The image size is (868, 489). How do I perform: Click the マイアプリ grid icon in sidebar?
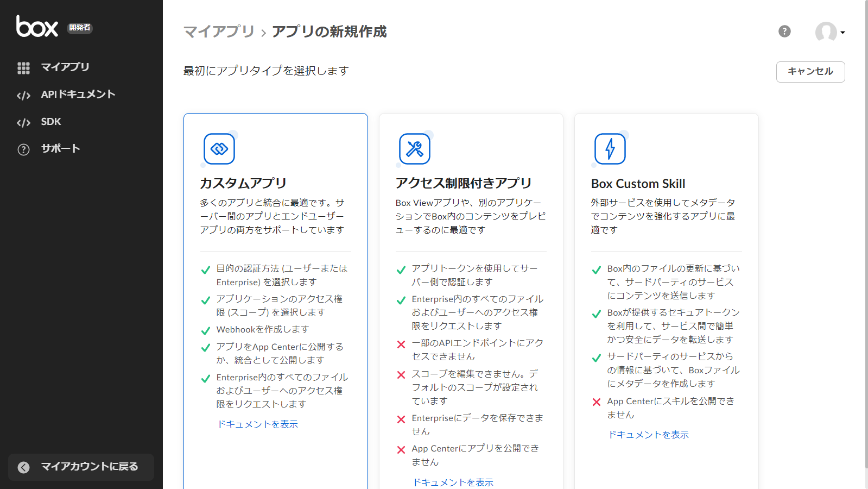pos(23,67)
